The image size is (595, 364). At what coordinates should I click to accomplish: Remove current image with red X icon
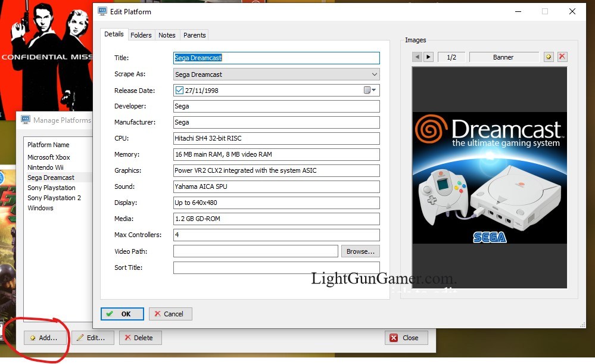562,57
